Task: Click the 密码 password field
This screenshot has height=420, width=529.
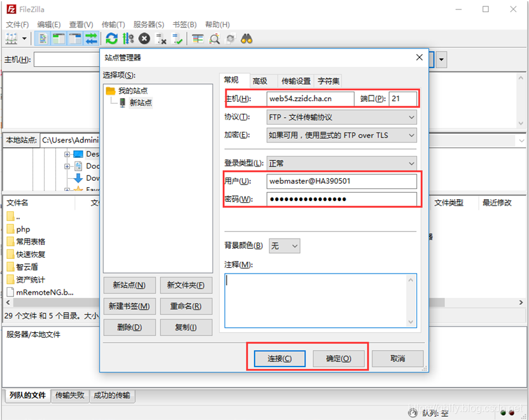Action: pyautogui.click(x=341, y=199)
